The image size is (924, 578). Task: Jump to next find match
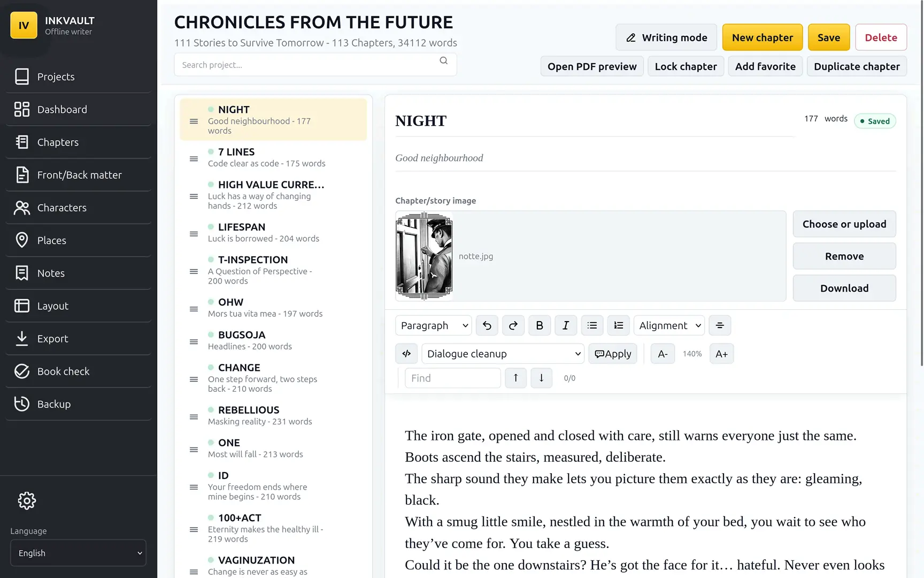click(x=541, y=378)
